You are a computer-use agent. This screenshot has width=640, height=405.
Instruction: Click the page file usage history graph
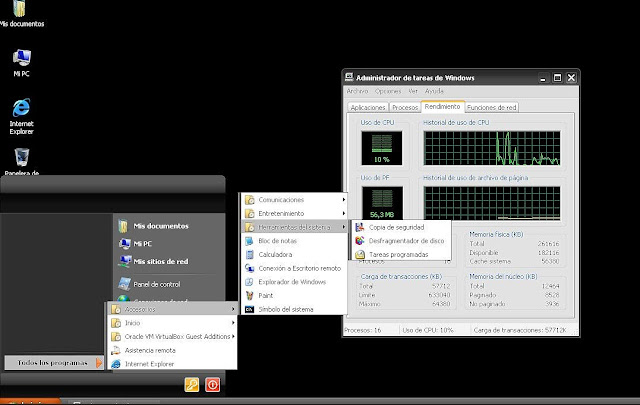(x=492, y=203)
